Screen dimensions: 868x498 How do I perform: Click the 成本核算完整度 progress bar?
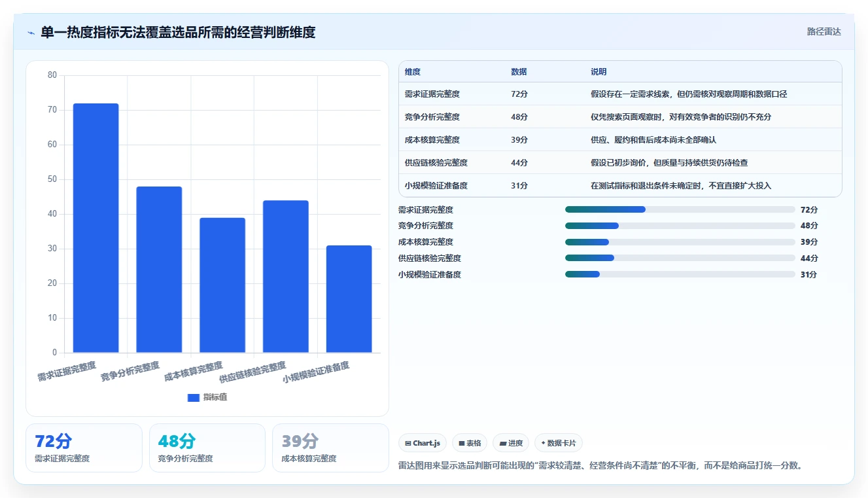[x=680, y=242]
